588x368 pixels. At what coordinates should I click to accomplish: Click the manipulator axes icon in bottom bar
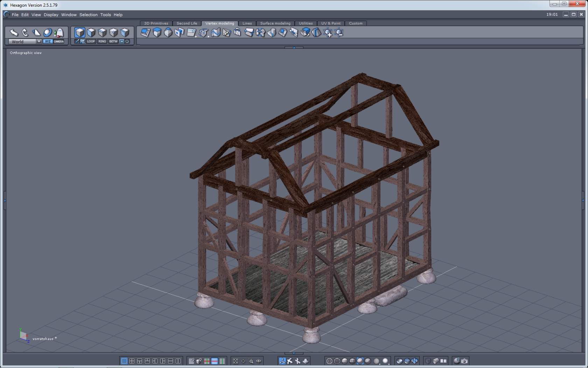282,361
